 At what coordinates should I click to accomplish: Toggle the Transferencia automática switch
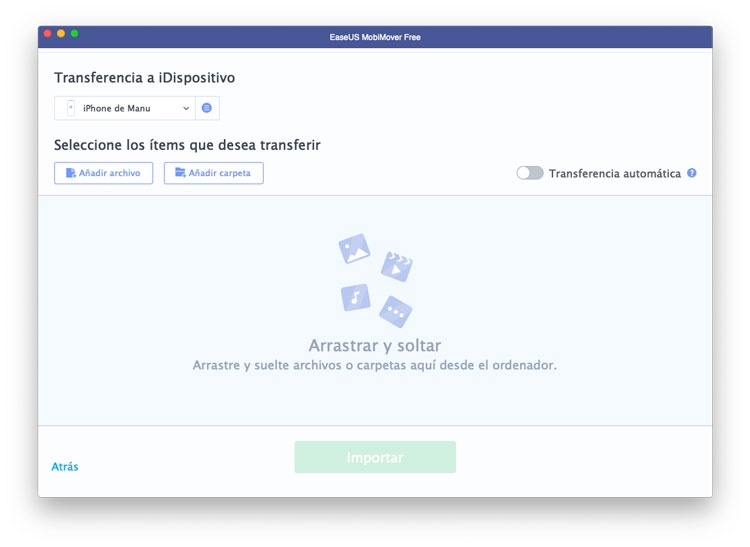530,173
